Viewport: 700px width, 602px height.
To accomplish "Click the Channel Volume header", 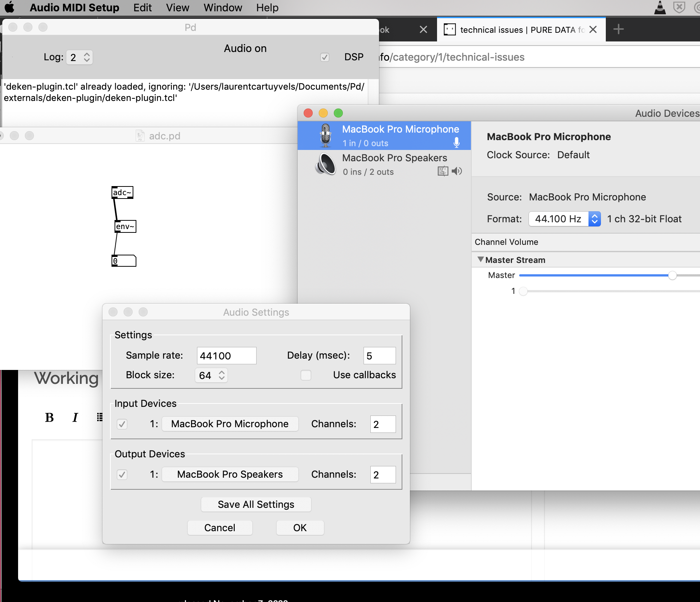I will [x=506, y=242].
